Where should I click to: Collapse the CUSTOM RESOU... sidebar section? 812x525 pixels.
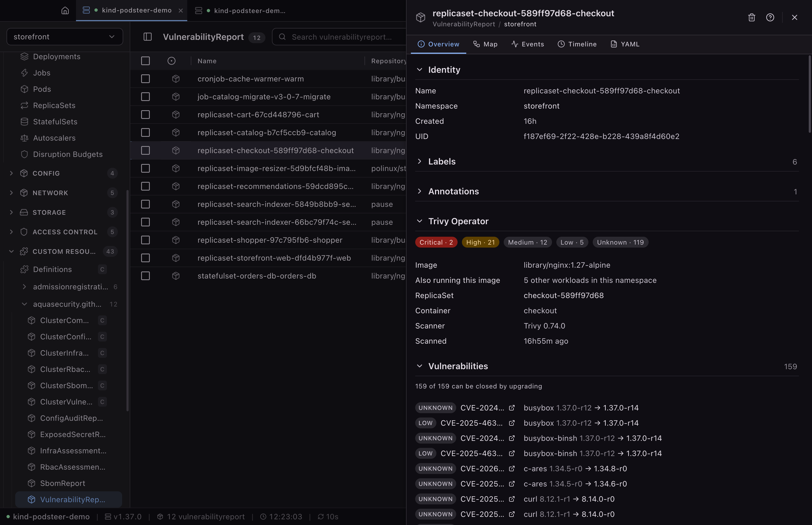pos(11,252)
